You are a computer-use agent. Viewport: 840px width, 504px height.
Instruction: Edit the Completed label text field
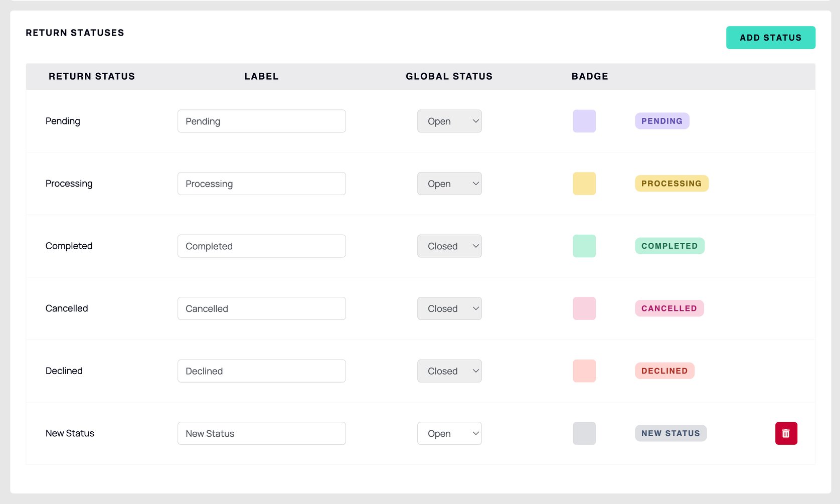(x=261, y=246)
